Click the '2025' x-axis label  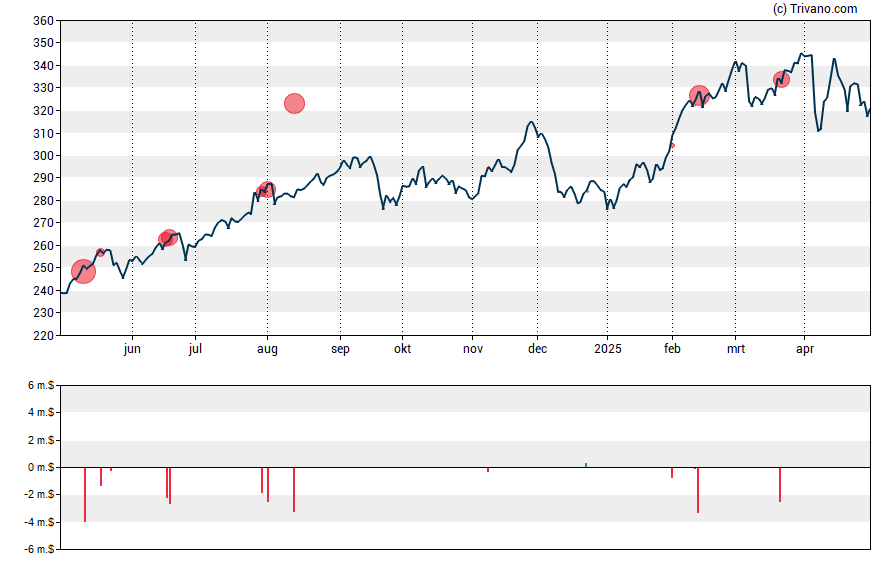(608, 349)
